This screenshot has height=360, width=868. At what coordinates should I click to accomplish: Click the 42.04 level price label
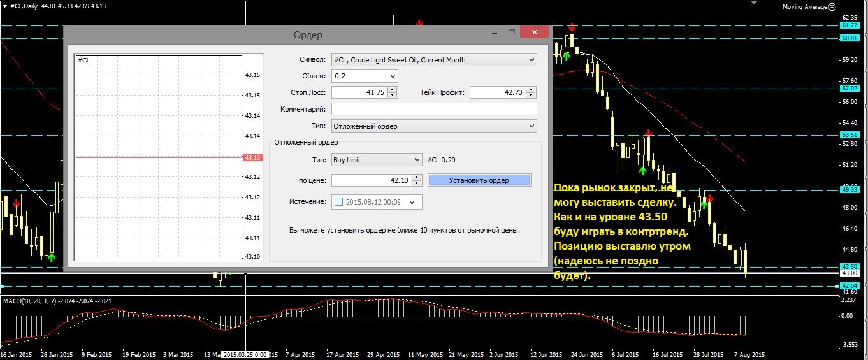[850, 285]
